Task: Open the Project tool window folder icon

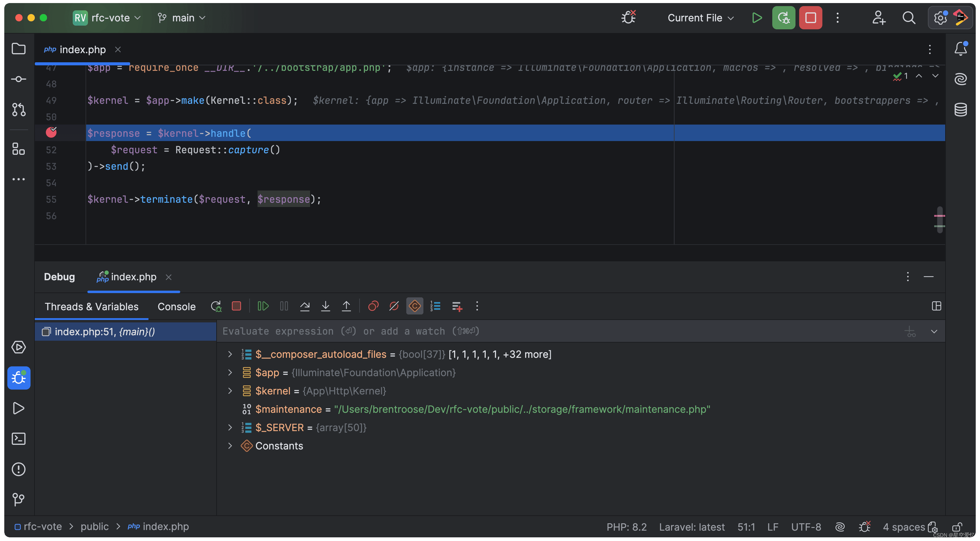Action: click(x=18, y=49)
